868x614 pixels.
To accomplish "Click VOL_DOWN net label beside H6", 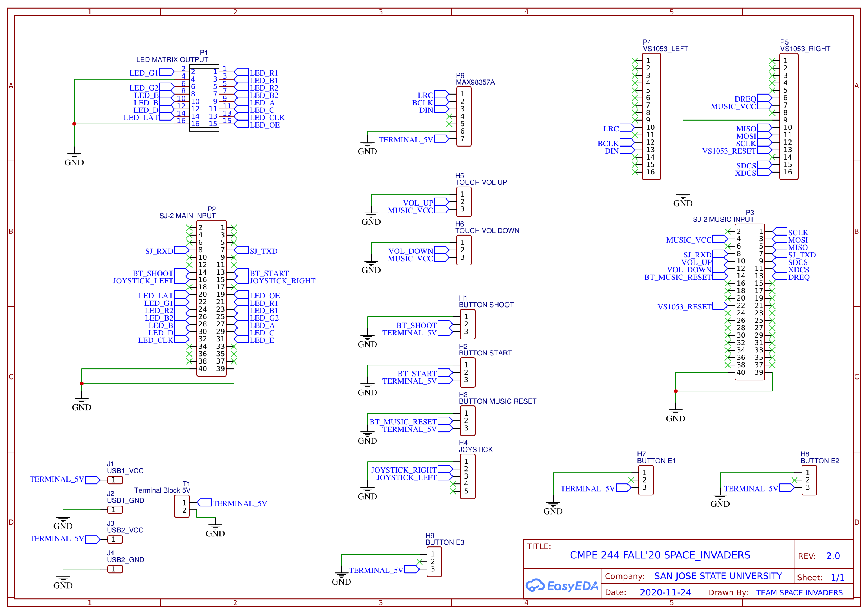I will 411,251.
